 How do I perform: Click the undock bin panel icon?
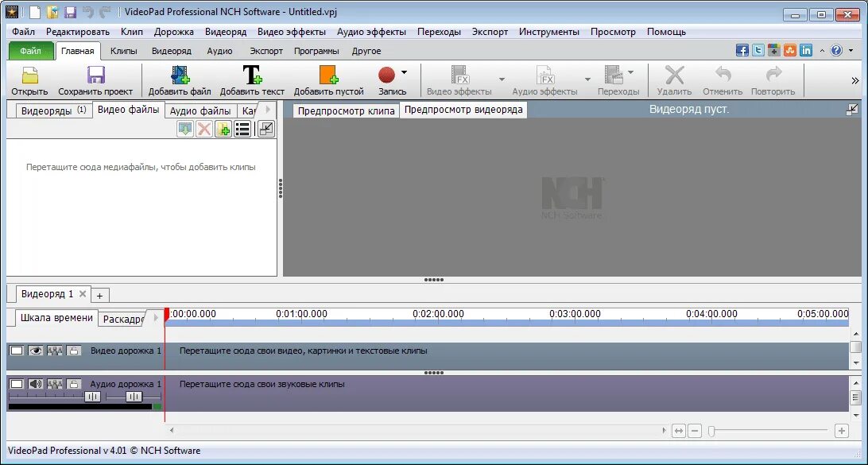266,129
